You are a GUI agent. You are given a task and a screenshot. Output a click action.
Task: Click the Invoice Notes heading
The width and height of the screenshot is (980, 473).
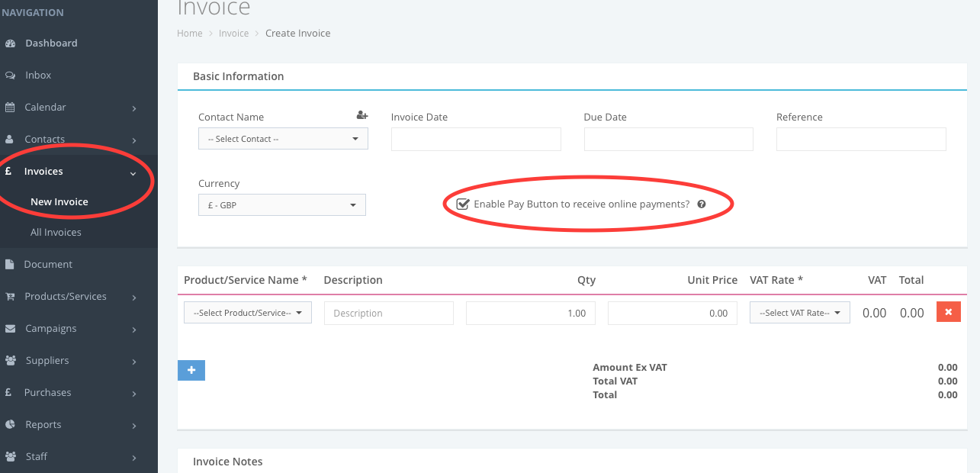228,462
